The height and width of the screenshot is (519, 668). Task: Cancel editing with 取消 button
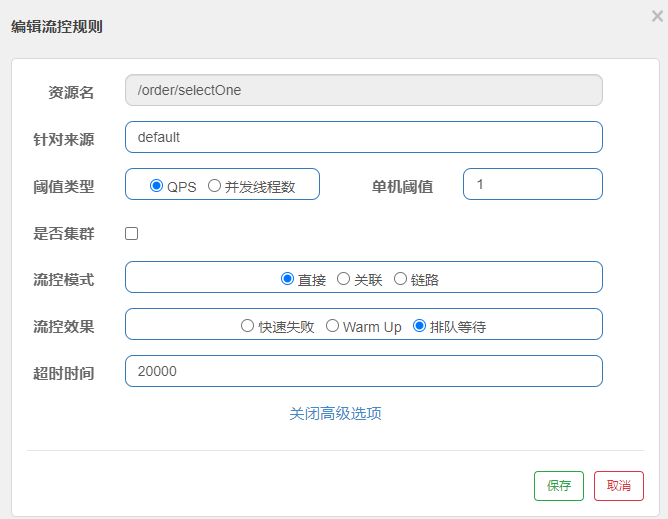click(618, 486)
